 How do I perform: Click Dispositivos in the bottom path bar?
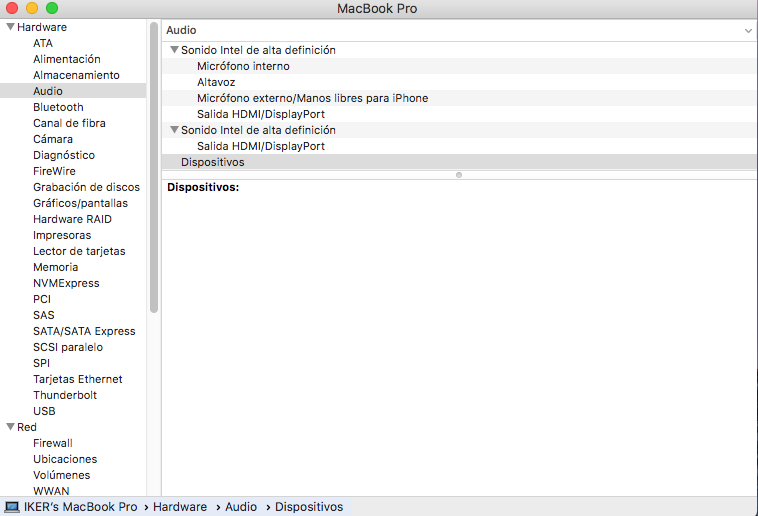pos(309,507)
